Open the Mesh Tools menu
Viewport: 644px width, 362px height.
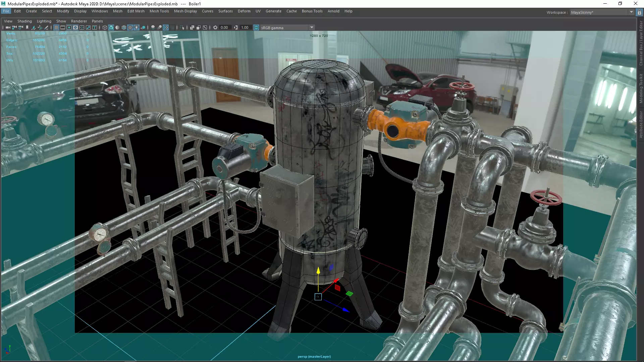[x=159, y=11]
